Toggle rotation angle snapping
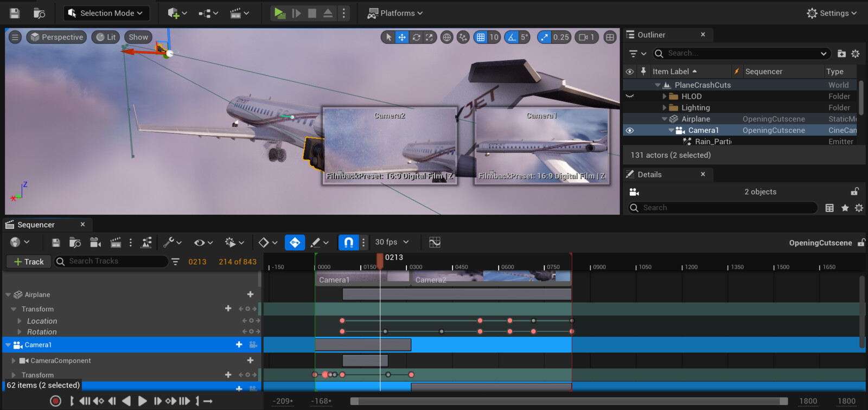The width and height of the screenshot is (868, 410). (x=512, y=37)
